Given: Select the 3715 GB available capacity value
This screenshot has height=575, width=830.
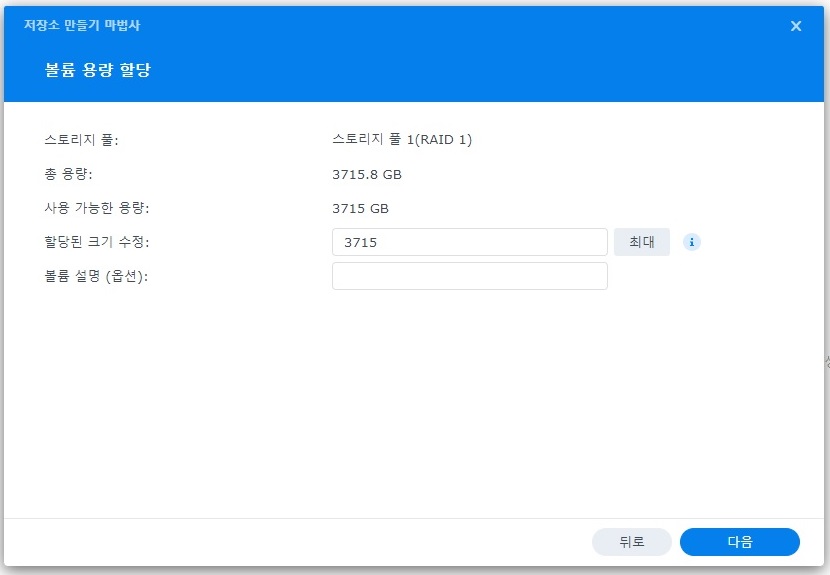Looking at the screenshot, I should pos(360,208).
